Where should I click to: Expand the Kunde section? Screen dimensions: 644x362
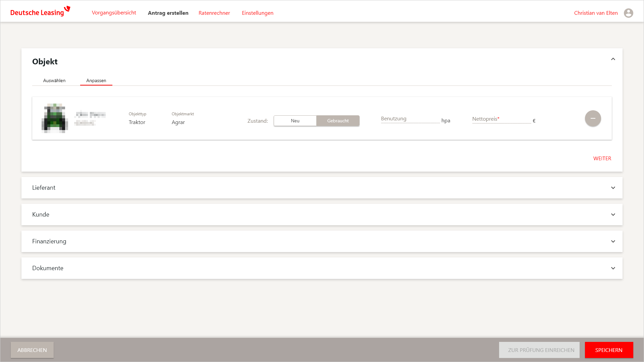coord(613,215)
